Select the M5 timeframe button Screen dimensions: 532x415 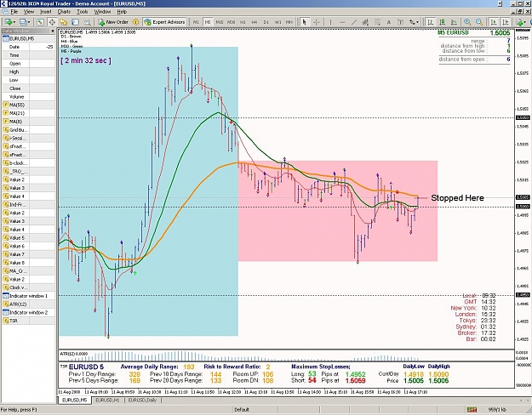point(208,22)
